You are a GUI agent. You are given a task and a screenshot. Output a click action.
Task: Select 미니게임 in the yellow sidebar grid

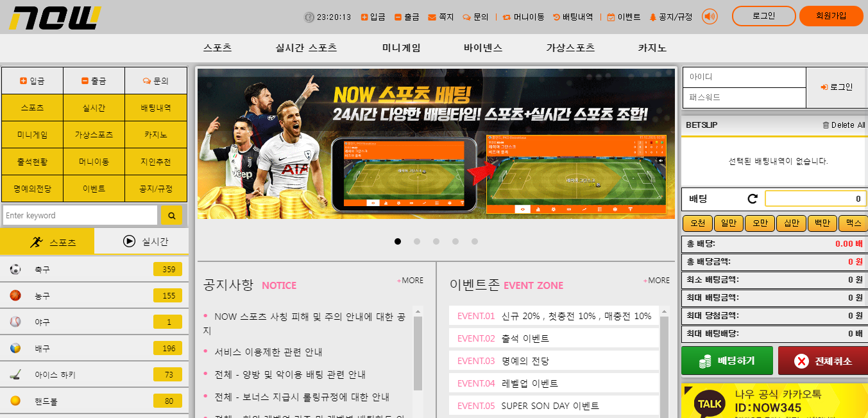click(32, 135)
